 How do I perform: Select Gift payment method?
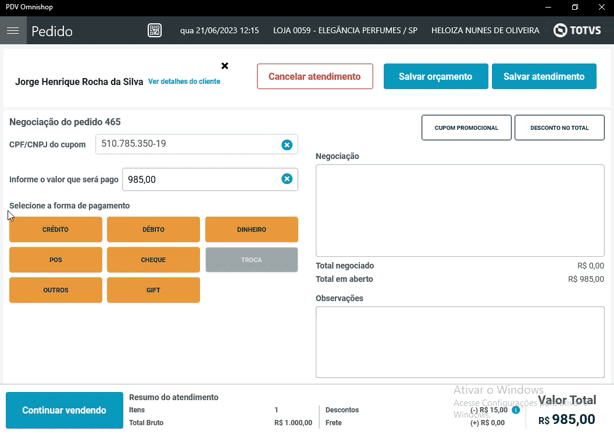[154, 290]
